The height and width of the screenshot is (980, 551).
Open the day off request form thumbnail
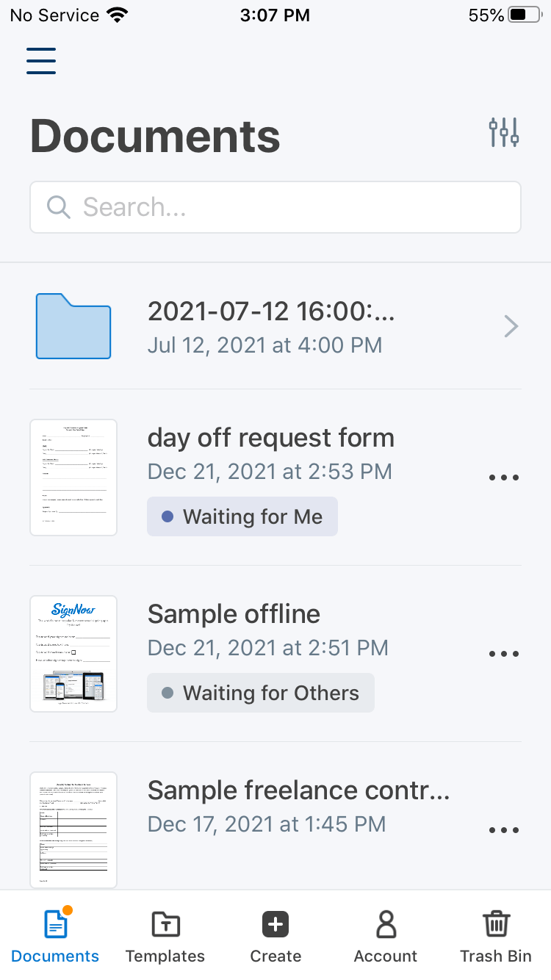(73, 478)
